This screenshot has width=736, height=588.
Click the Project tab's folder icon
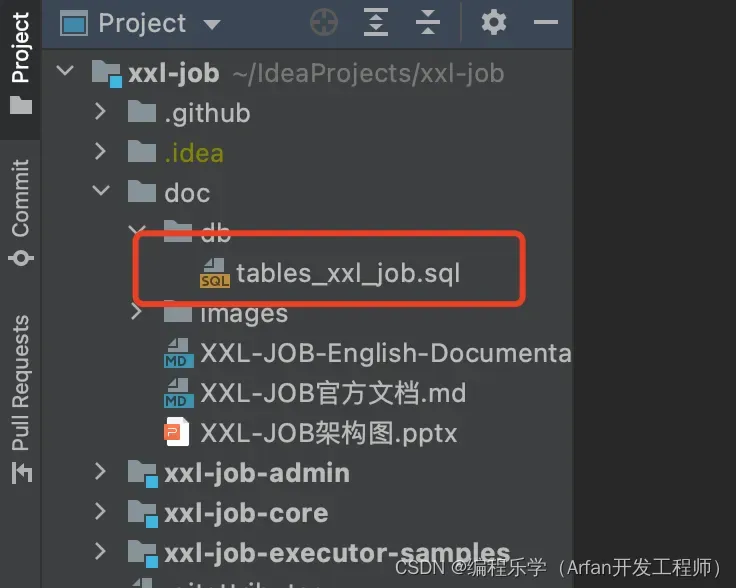[21, 105]
